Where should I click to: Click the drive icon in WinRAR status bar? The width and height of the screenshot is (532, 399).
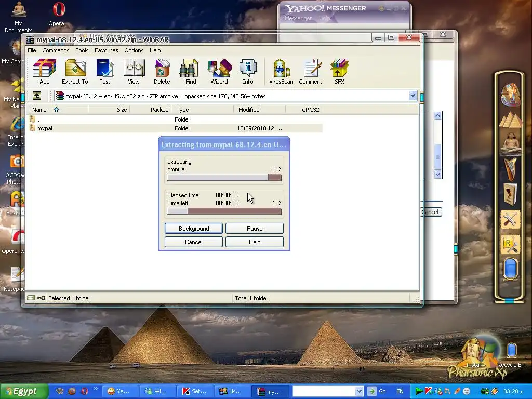(x=31, y=298)
